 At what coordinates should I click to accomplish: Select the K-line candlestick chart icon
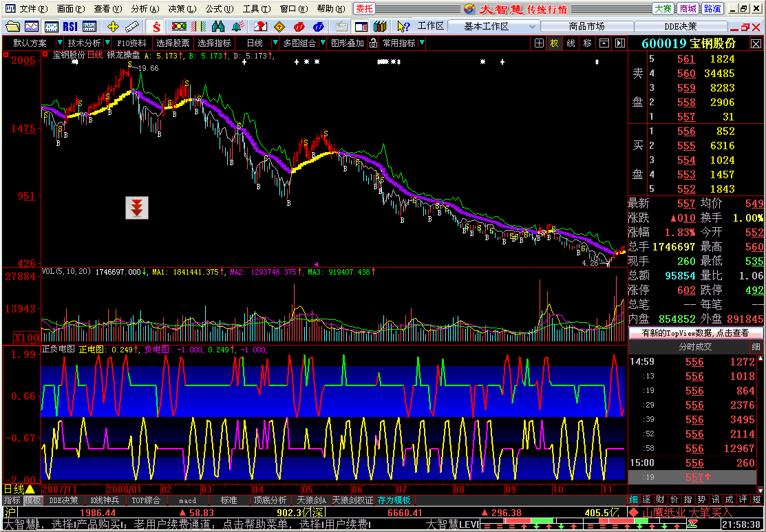50,26
